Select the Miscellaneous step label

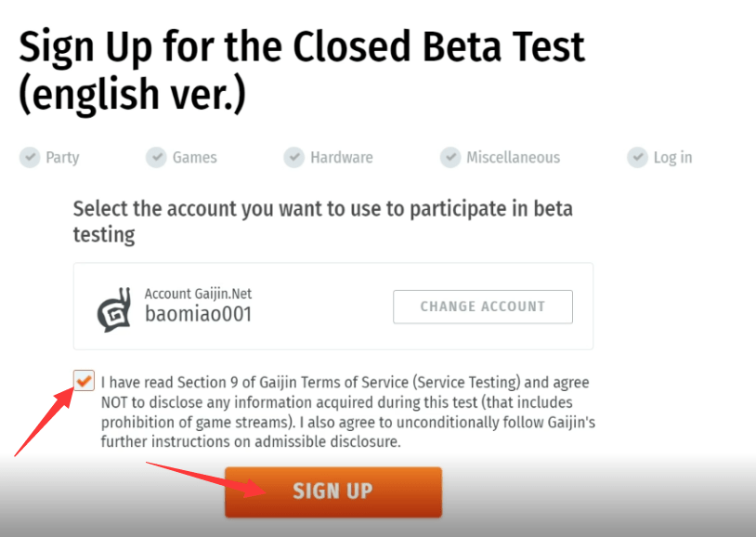tap(513, 157)
